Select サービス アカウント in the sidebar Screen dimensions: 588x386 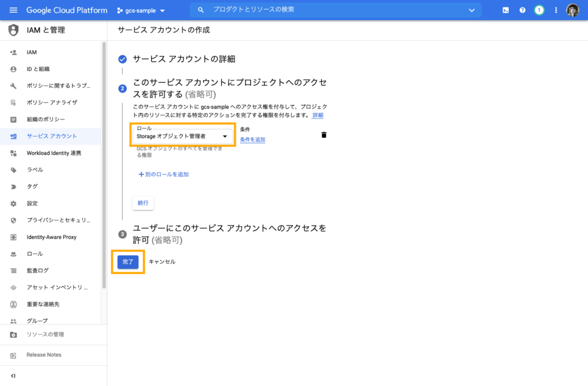click(x=52, y=136)
